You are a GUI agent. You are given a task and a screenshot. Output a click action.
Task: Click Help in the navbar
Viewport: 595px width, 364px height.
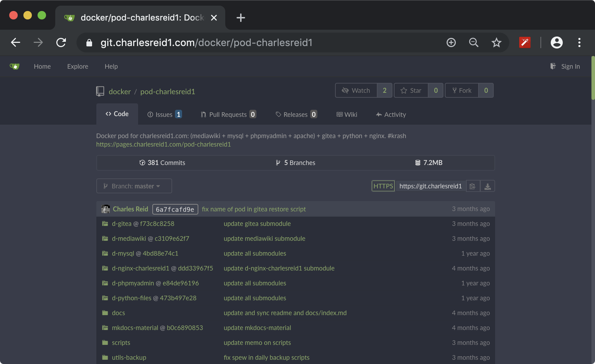pos(111,66)
